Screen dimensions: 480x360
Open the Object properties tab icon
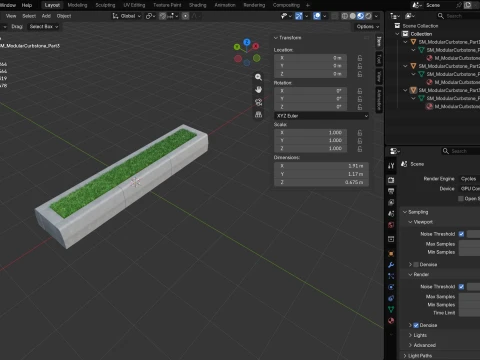coord(391,254)
